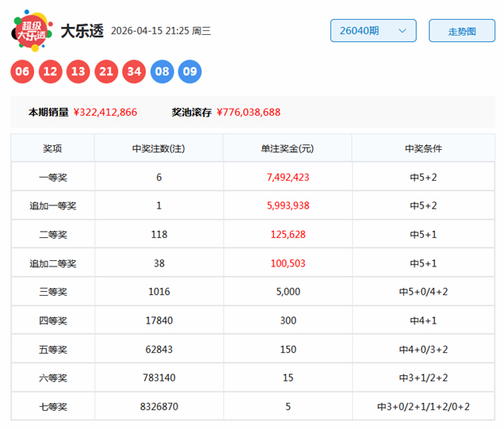The height and width of the screenshot is (429, 504).
Task: Open the 走势图 trend chart
Action: (x=461, y=31)
